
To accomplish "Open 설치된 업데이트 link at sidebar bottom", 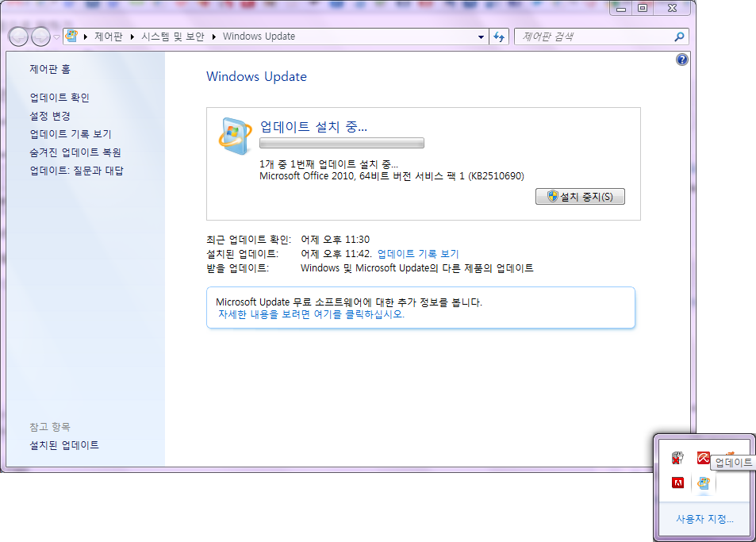I will 64,445.
